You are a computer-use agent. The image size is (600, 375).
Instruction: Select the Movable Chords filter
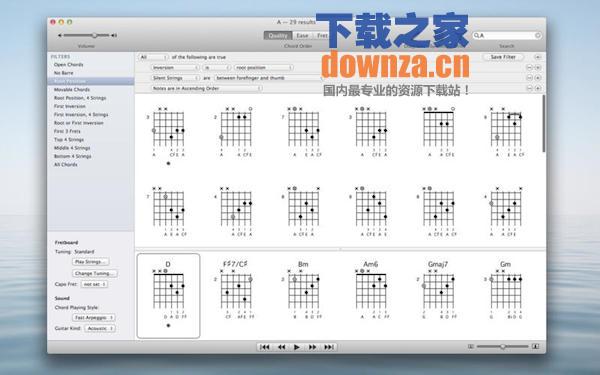[x=72, y=90]
